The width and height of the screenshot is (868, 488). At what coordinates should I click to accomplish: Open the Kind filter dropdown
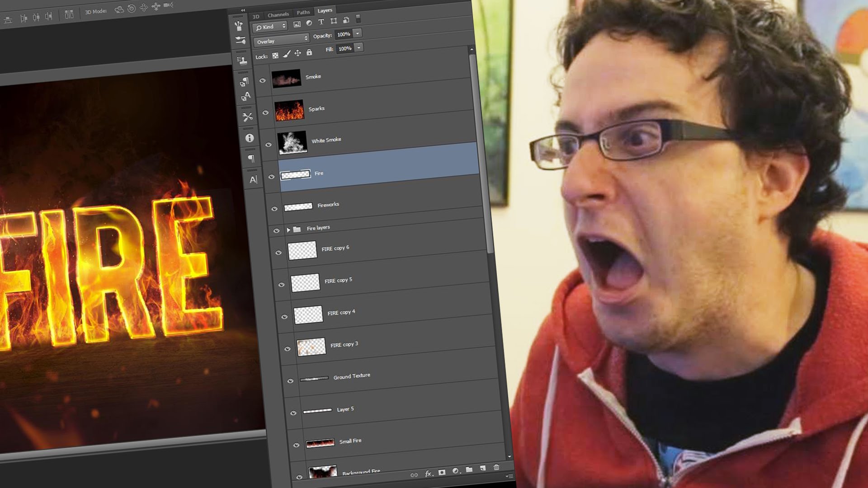click(x=270, y=27)
